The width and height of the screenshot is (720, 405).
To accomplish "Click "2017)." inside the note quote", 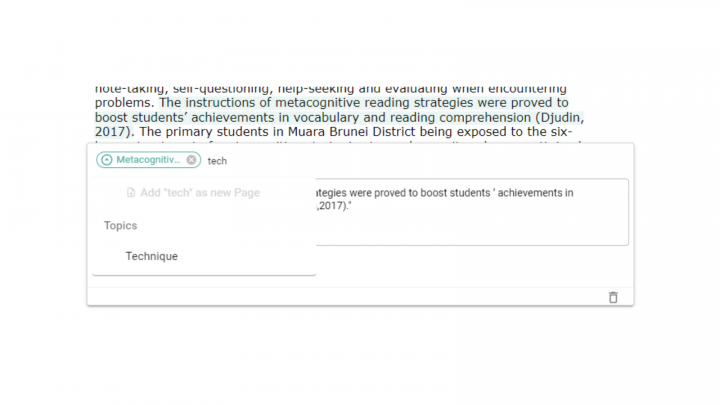I will pyautogui.click(x=335, y=207).
